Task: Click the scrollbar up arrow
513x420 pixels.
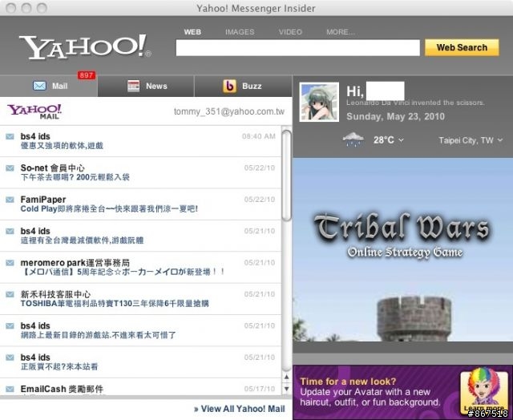Action: 287,377
